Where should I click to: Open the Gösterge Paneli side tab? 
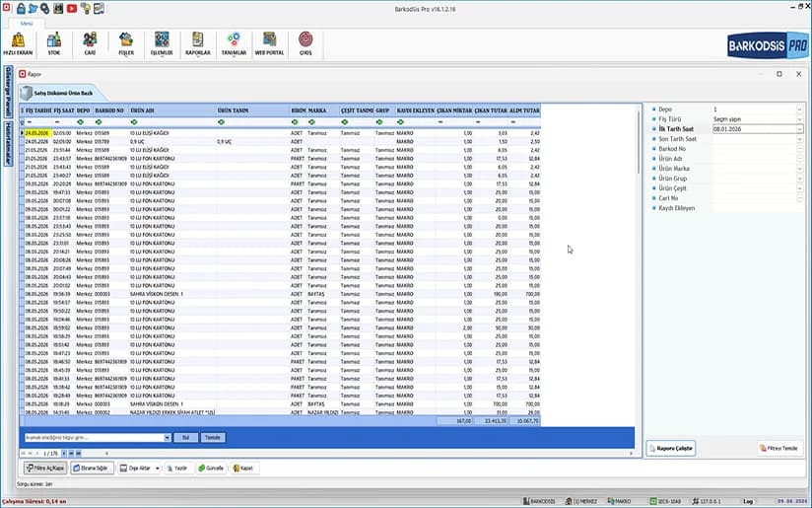tap(8, 93)
